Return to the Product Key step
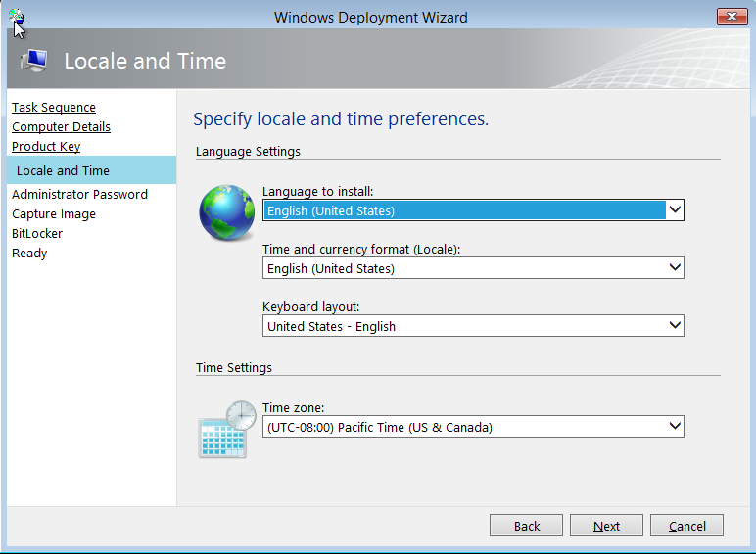The image size is (756, 554). [x=46, y=147]
